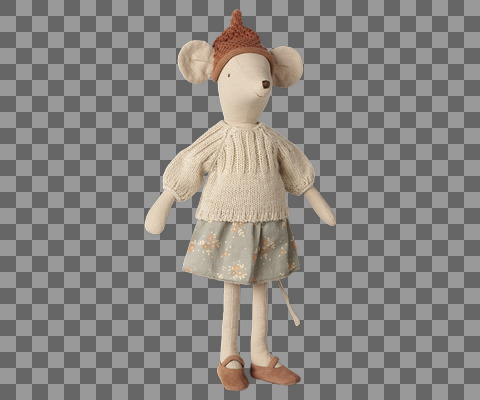480x400 pixels.
Task: Select the stuffed mouse doll image
Action: tap(240, 200)
